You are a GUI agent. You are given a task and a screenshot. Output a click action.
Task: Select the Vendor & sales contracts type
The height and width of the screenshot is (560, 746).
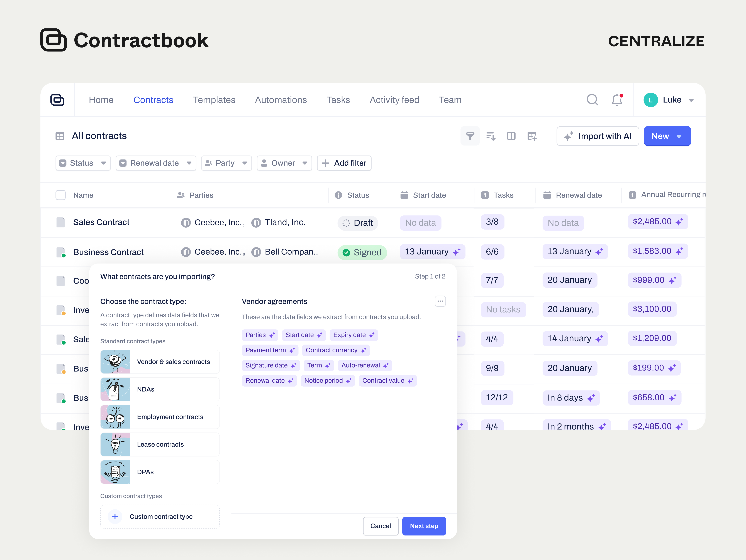pyautogui.click(x=160, y=361)
